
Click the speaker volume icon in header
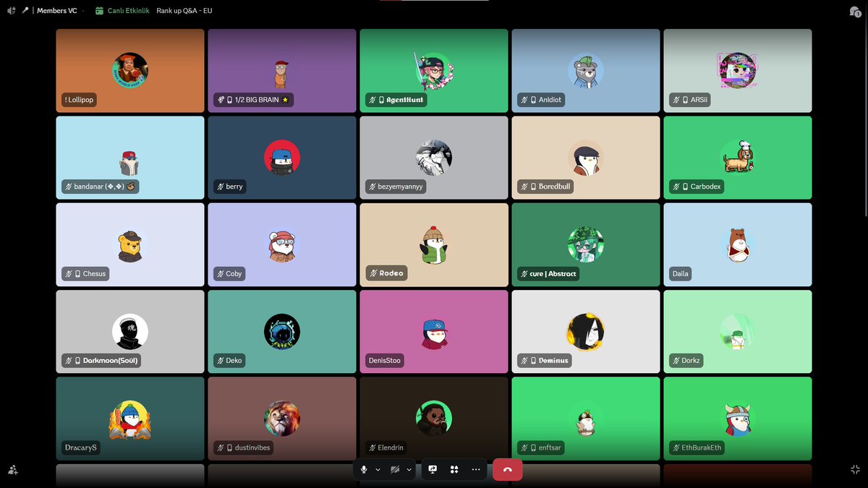click(x=11, y=11)
